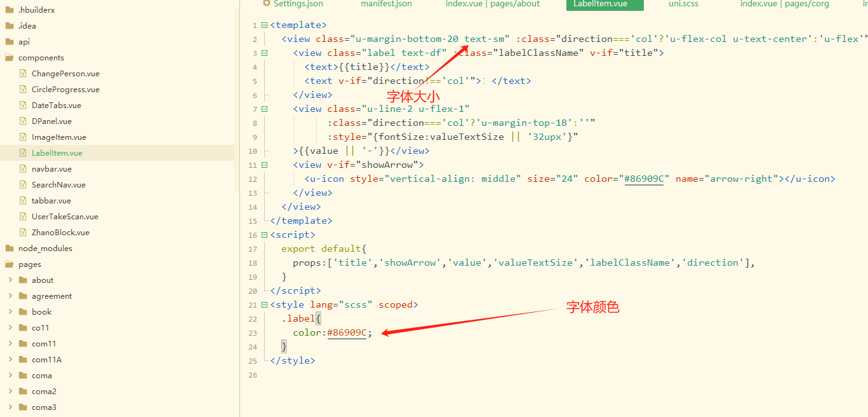Click the folder icon of co11
This screenshot has width=868, height=417.
coord(23,327)
